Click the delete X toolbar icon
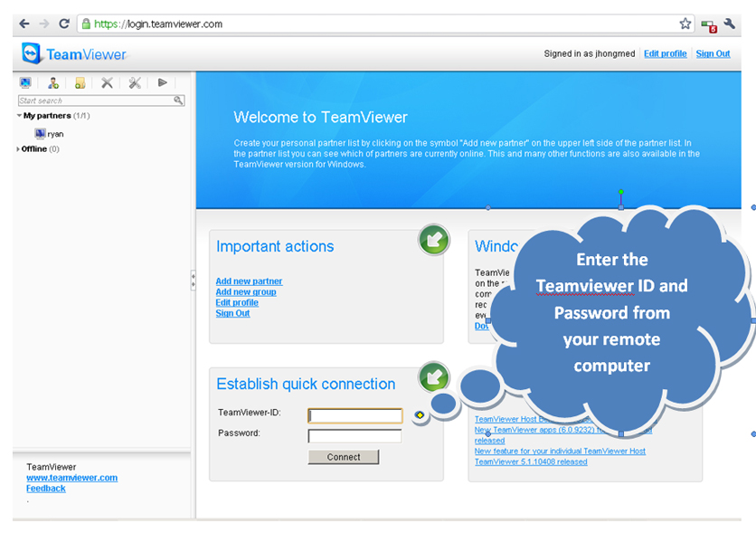Image resolution: width=756 pixels, height=533 pixels. coord(107,82)
